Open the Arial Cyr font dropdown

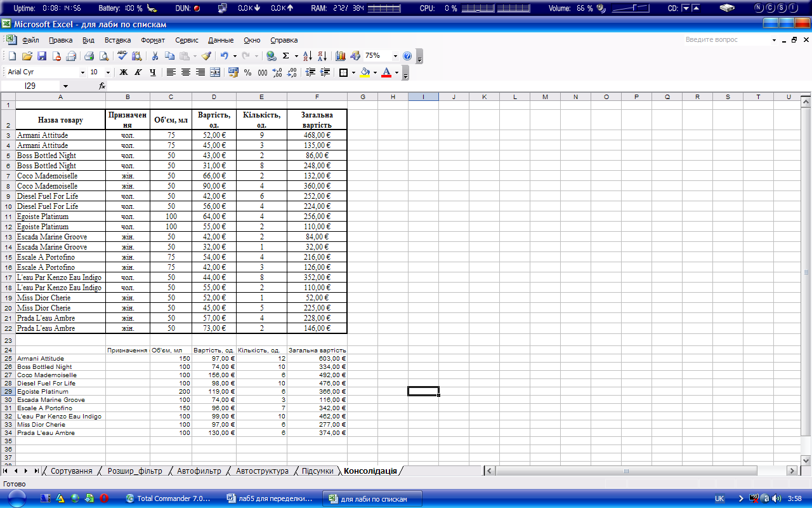[82, 72]
